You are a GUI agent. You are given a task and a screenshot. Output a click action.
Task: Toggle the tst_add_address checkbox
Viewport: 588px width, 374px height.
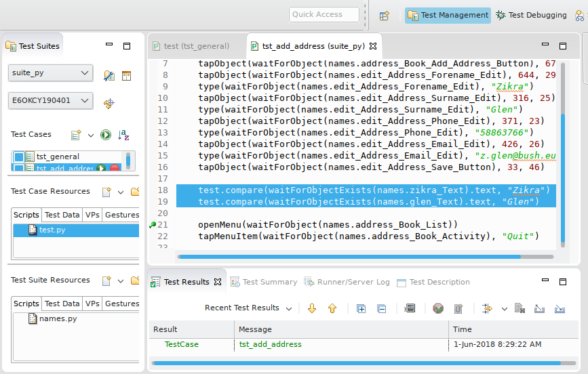pos(19,169)
